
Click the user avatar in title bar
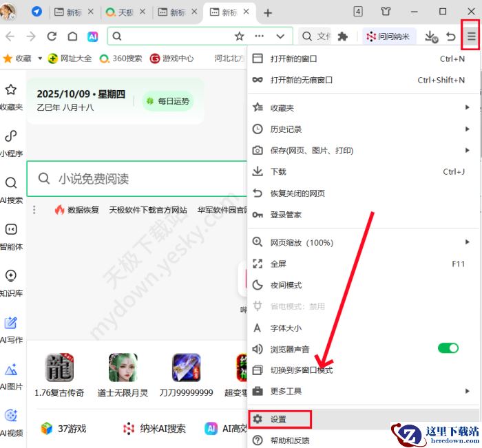(x=8, y=12)
